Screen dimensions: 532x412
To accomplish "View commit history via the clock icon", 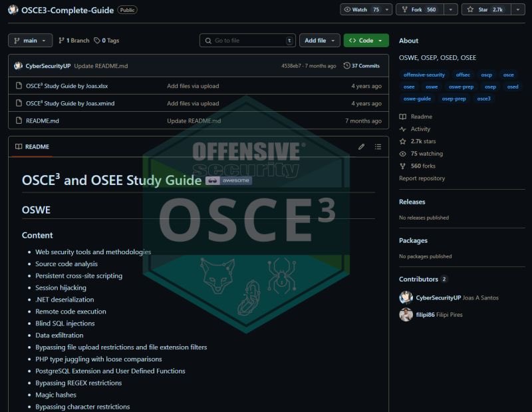I will (x=346, y=65).
